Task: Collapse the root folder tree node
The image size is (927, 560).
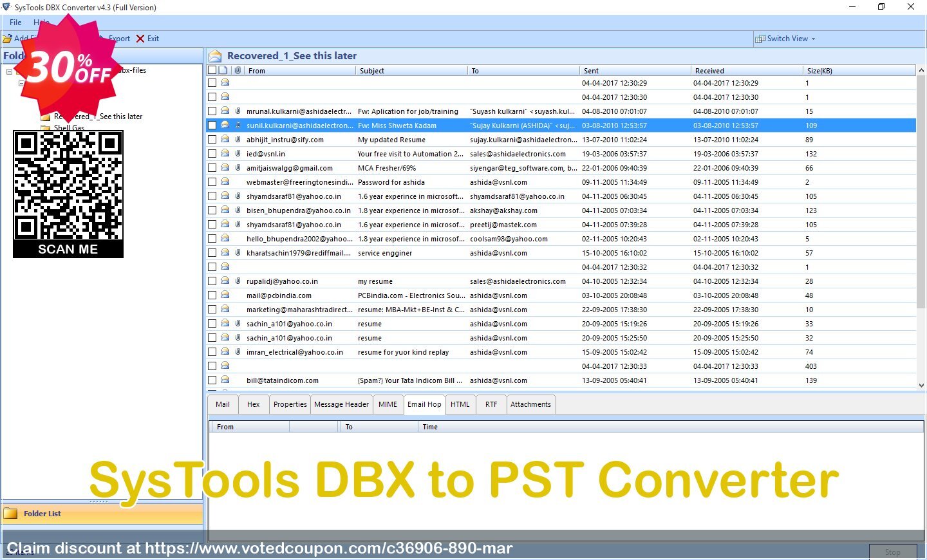Action: click(9, 71)
